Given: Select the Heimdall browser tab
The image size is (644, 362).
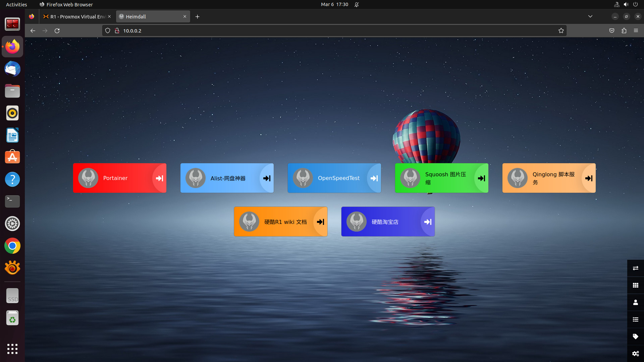Looking at the screenshot, I should click(153, 16).
